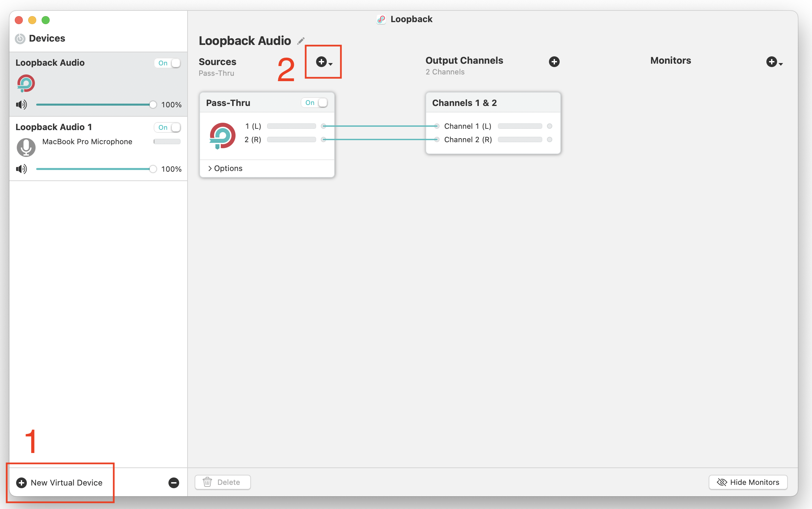The height and width of the screenshot is (509, 812).
Task: Open the add Monitors dropdown
Action: 774,62
